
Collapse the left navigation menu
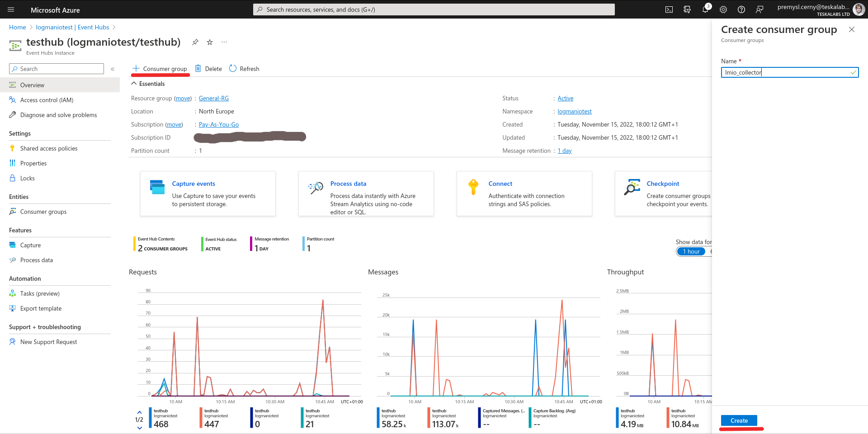coord(113,69)
